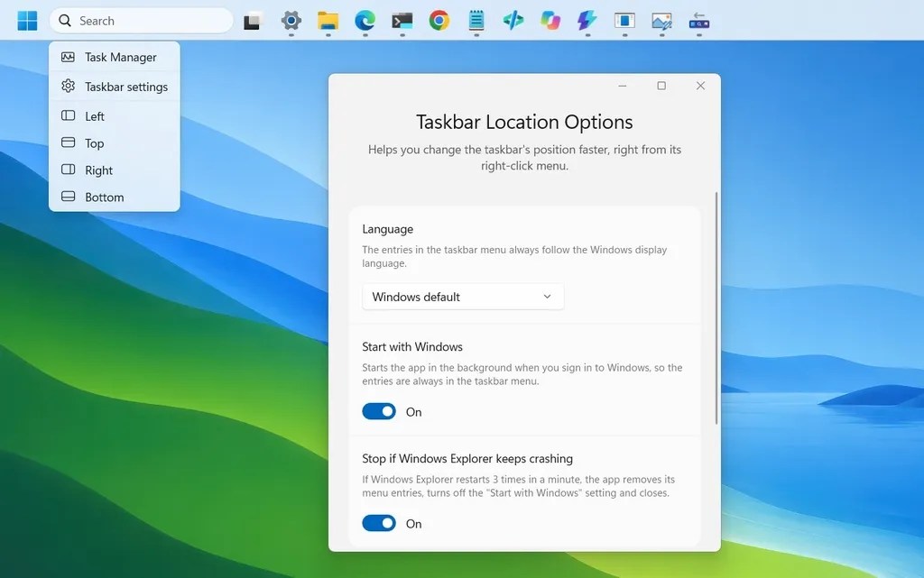Launch Google Chrome from the taskbar
The image size is (924, 578).
click(x=439, y=21)
